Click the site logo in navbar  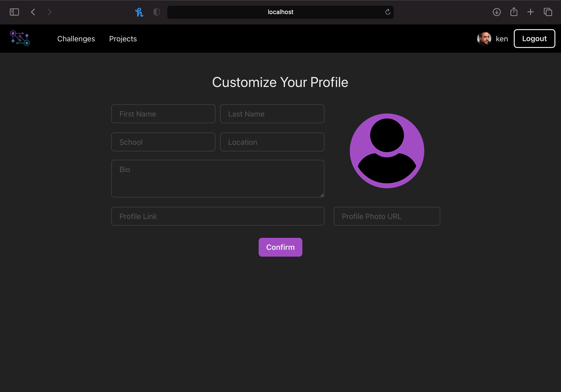tap(20, 38)
